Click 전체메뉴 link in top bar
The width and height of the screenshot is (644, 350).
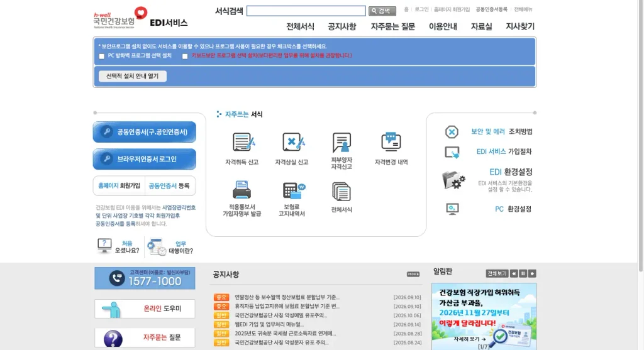click(523, 9)
